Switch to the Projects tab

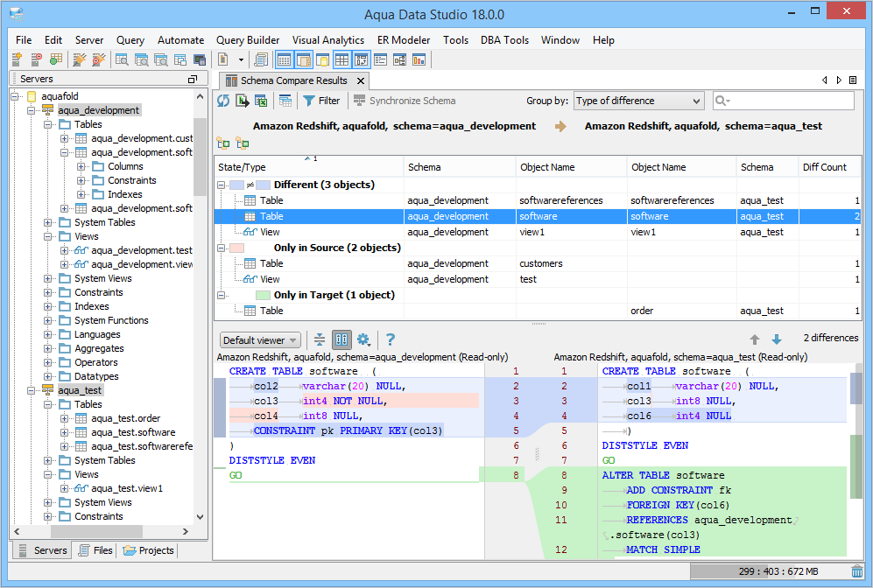coord(149,550)
